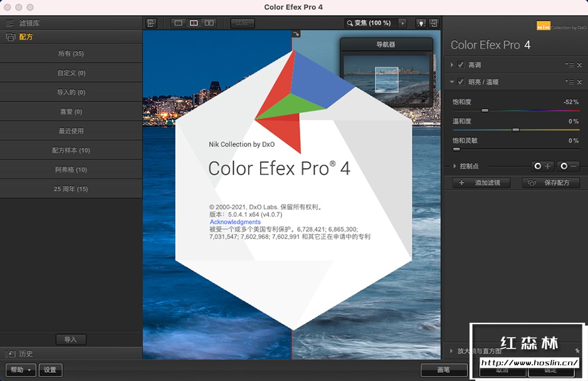Click the 饱和度 saturation slider handle

point(485,111)
